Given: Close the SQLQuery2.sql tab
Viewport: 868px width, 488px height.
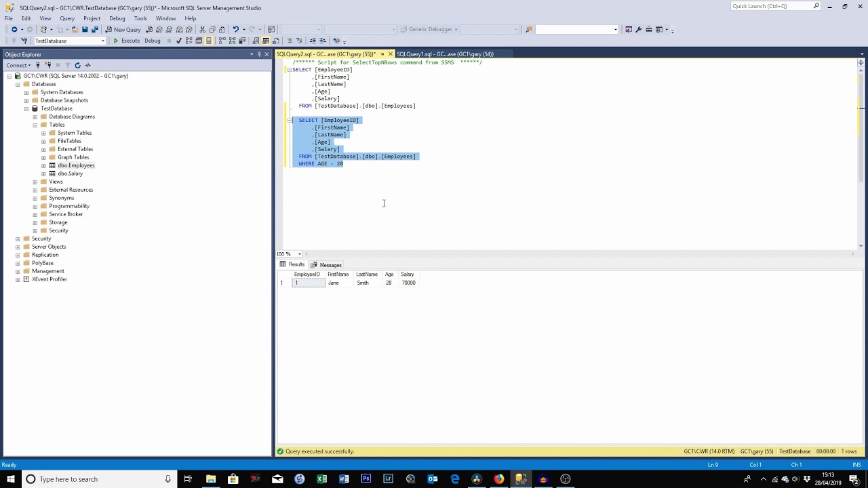Looking at the screenshot, I should (390, 54).
